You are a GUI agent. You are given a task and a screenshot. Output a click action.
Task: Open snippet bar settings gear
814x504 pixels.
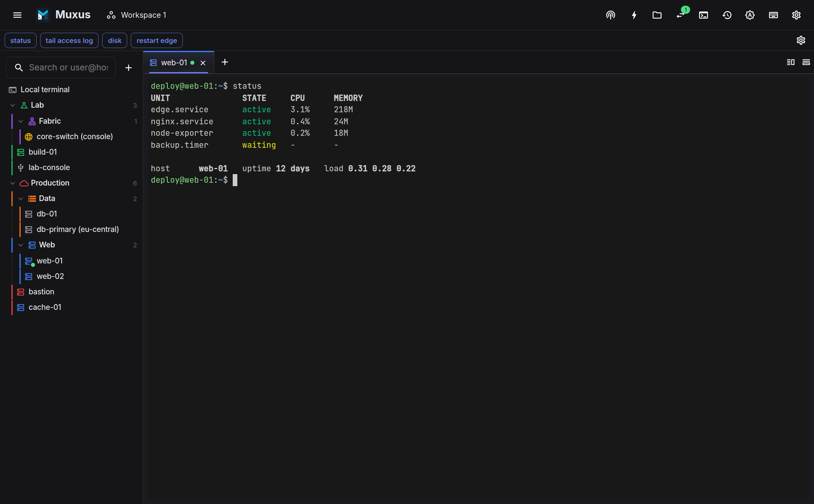801,40
